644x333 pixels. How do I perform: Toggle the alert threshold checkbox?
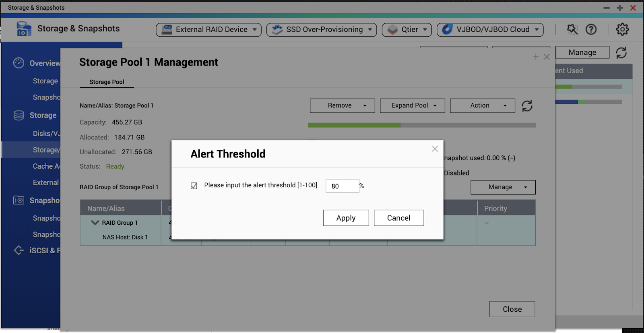[x=194, y=186]
